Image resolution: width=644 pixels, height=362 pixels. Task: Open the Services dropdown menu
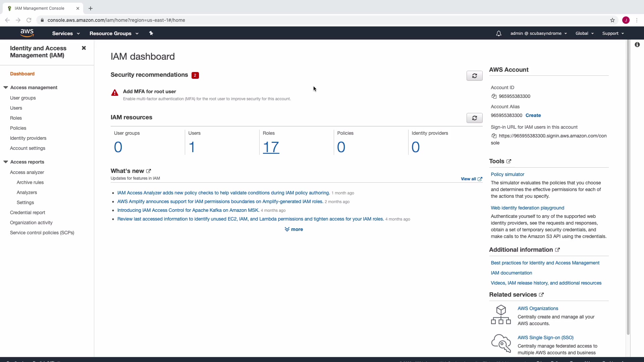click(x=66, y=34)
